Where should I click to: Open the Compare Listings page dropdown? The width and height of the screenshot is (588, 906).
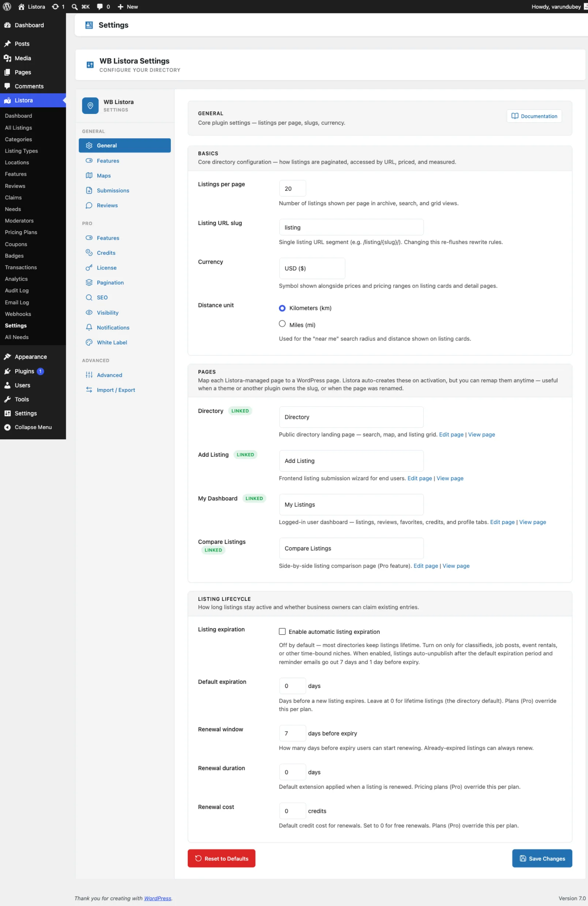(351, 549)
